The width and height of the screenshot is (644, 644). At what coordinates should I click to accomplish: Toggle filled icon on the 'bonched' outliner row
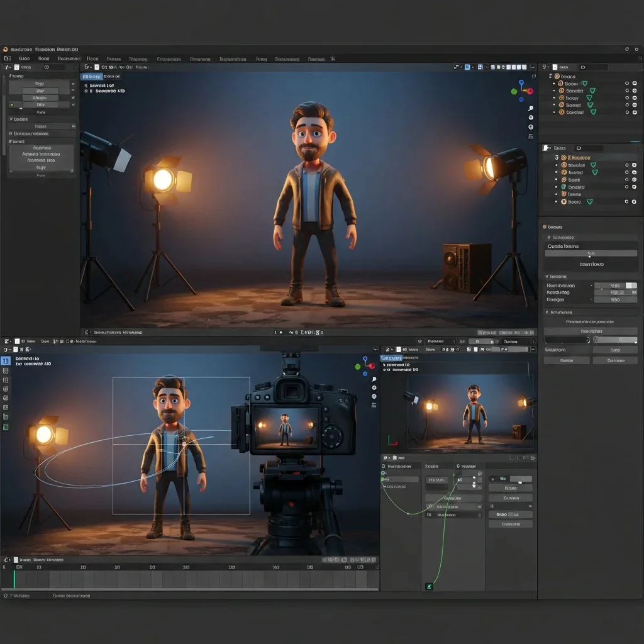(635, 112)
